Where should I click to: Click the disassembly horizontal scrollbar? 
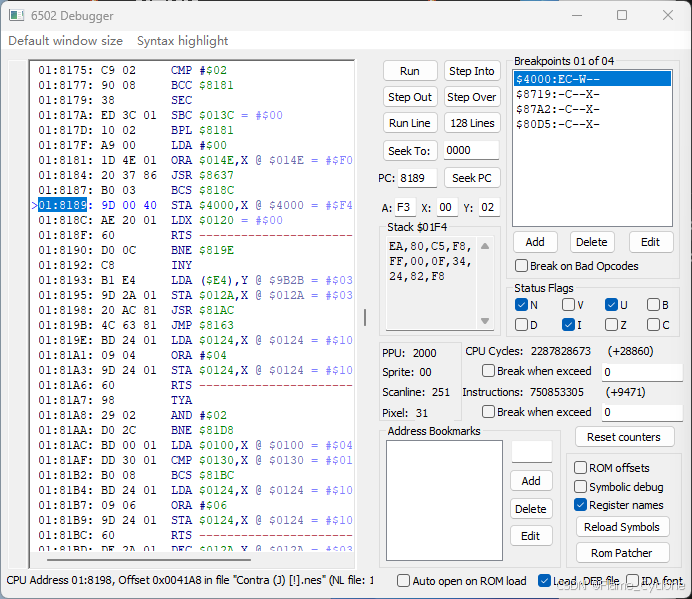[x=149, y=560]
